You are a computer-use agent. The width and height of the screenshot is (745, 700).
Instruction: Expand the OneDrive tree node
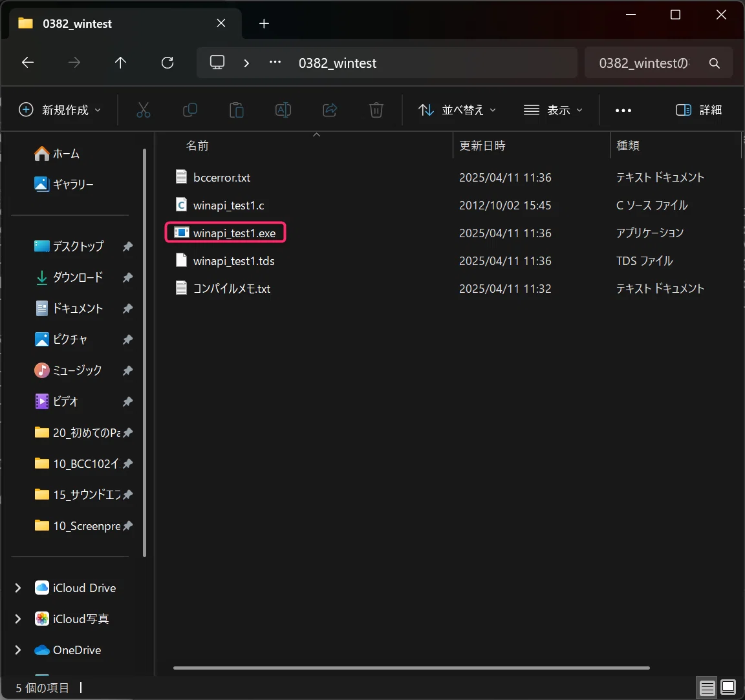coord(18,650)
